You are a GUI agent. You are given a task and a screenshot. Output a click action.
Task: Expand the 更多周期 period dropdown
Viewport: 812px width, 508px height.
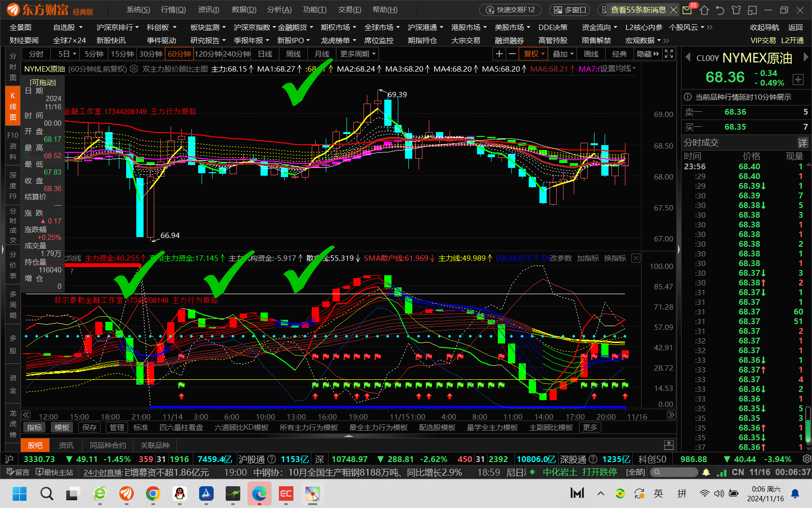click(358, 54)
